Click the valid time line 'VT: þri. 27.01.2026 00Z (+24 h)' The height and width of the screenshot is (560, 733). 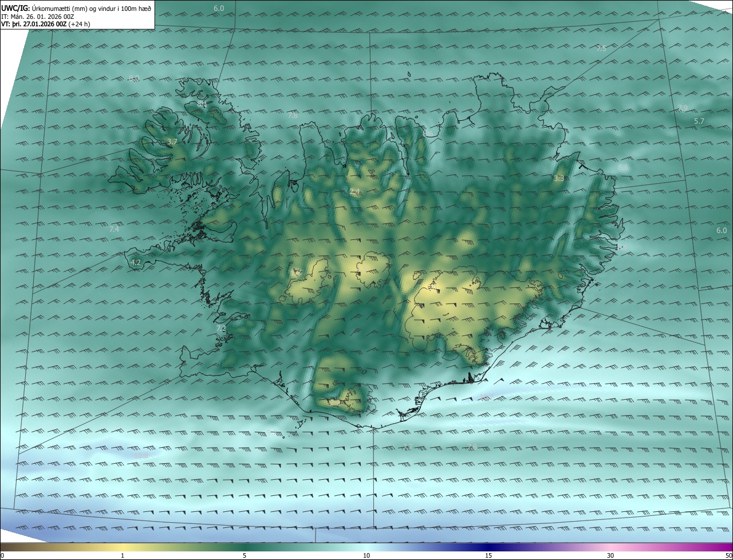46,24
